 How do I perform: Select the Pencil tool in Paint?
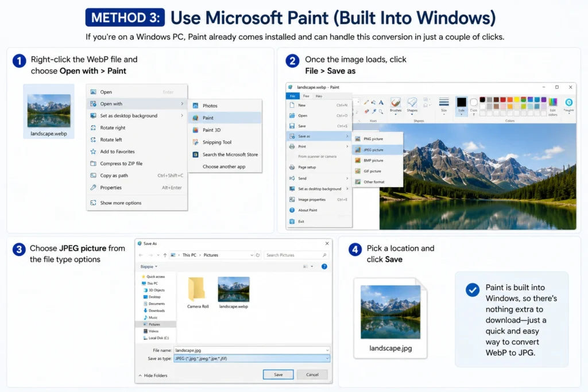(x=366, y=102)
